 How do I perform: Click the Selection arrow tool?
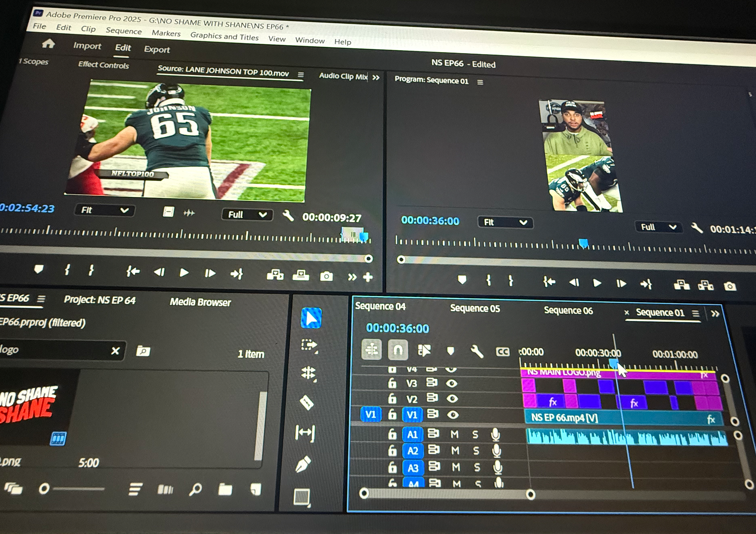click(x=311, y=318)
